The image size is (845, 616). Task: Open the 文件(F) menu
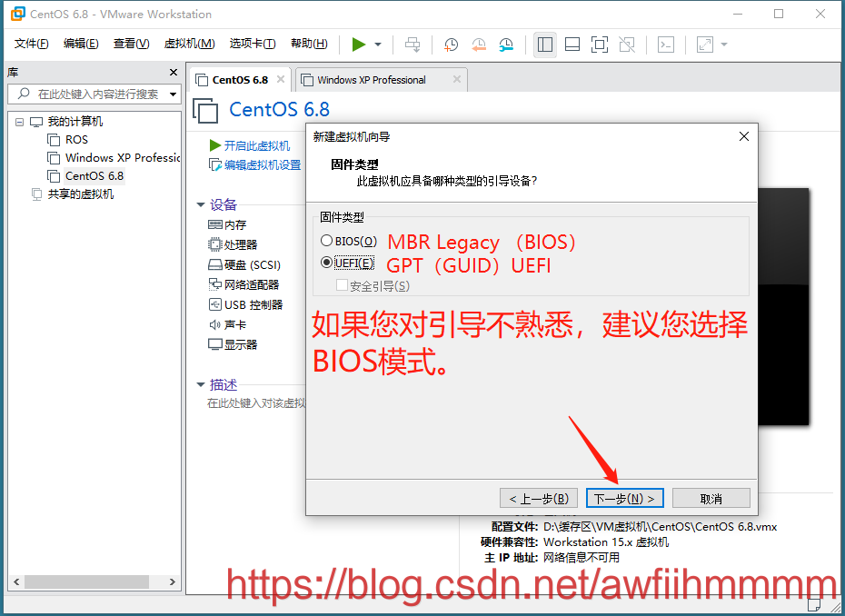coord(31,44)
